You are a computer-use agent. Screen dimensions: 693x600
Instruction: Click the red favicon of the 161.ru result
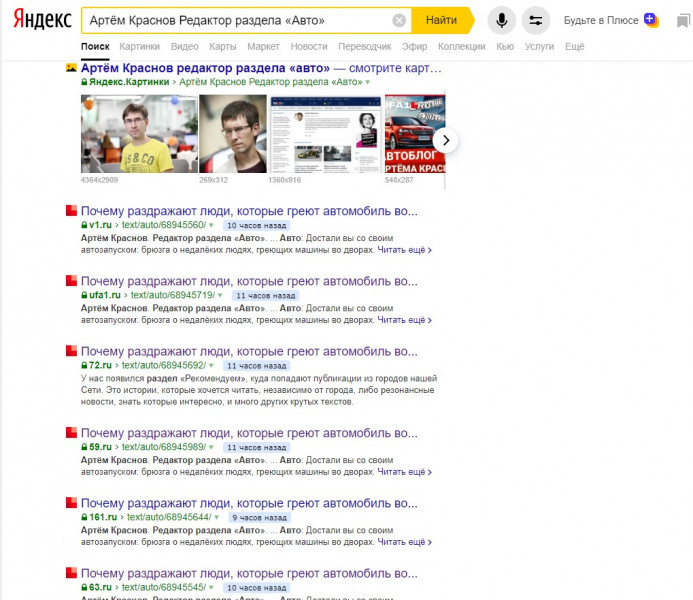71,503
